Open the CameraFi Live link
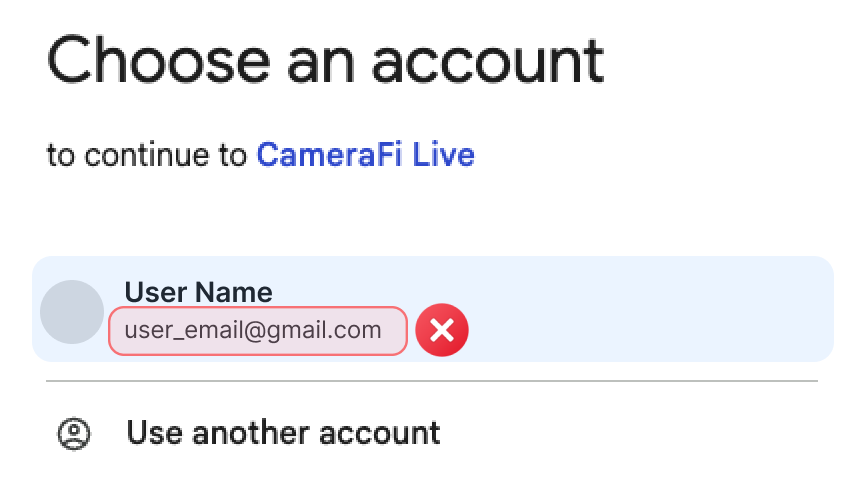 (365, 156)
